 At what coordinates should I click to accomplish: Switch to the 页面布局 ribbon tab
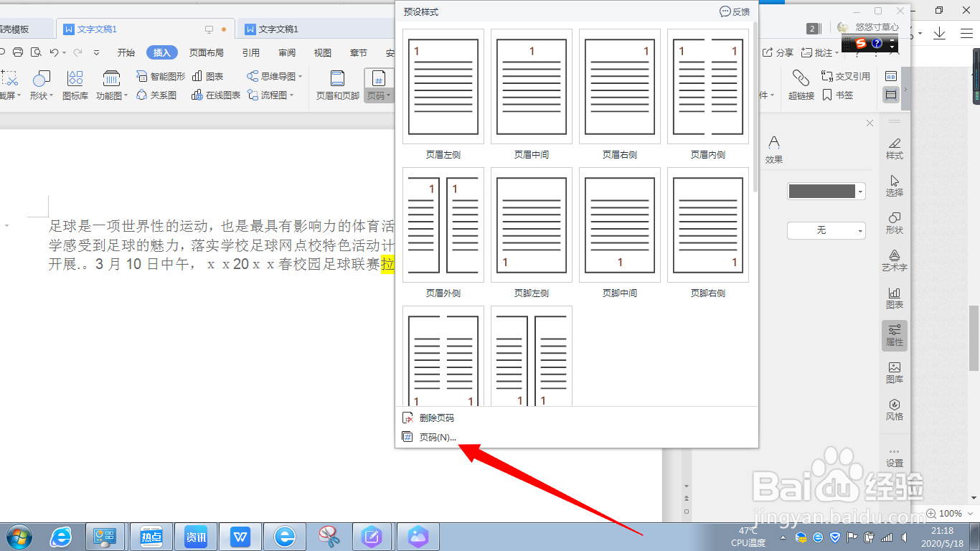(205, 52)
